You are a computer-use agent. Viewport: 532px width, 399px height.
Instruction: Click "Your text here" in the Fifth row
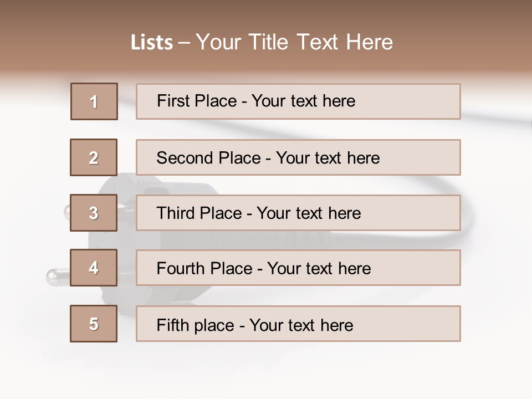point(301,325)
